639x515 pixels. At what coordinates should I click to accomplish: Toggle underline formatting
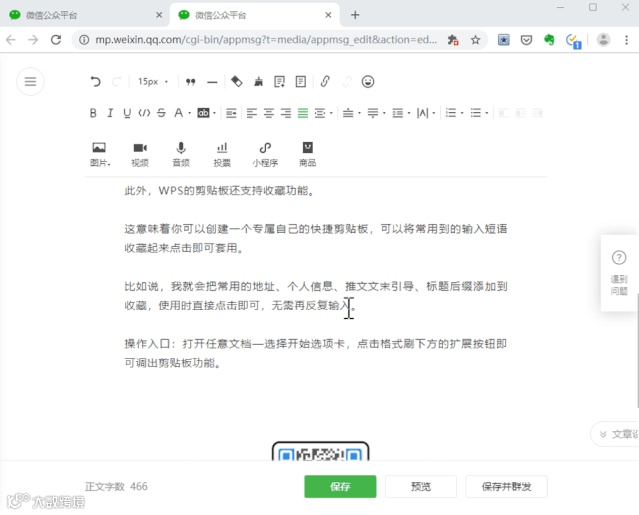127,113
